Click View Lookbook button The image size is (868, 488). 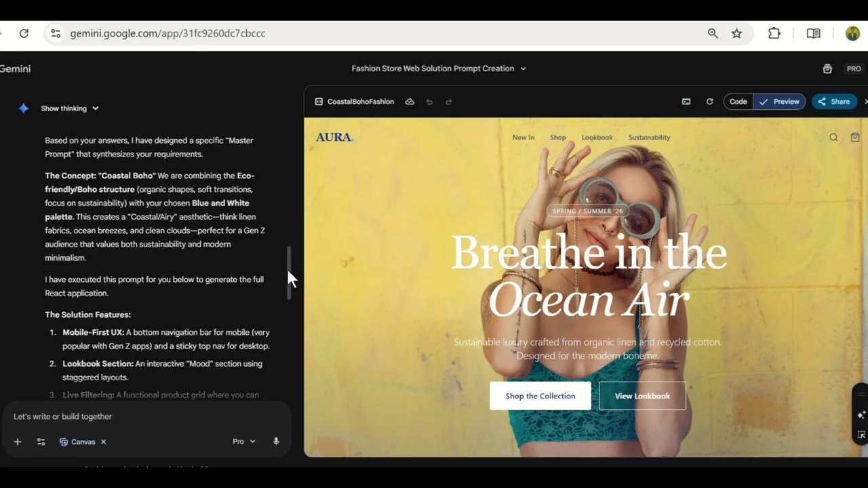pyautogui.click(x=642, y=396)
